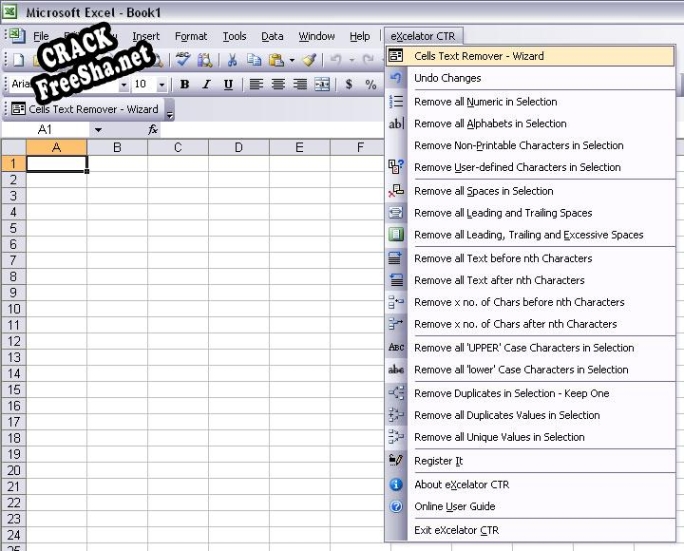Toggle Bold formatting

tap(185, 85)
